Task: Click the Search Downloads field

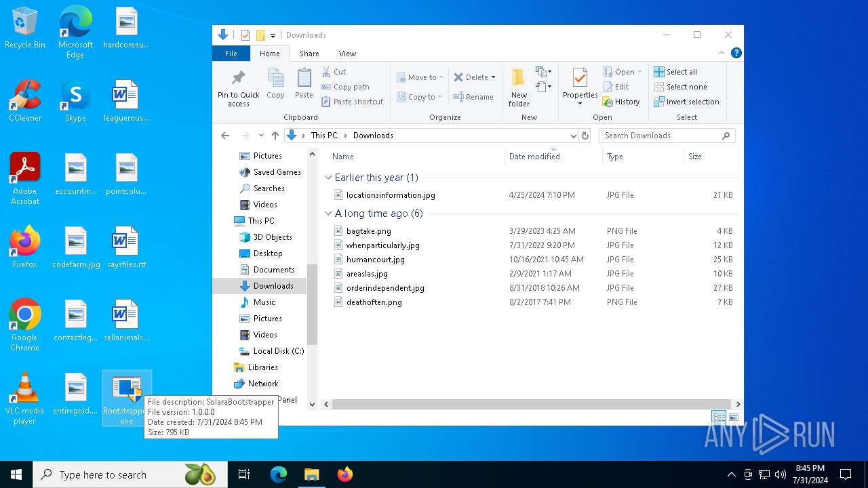Action: pyautogui.click(x=667, y=136)
